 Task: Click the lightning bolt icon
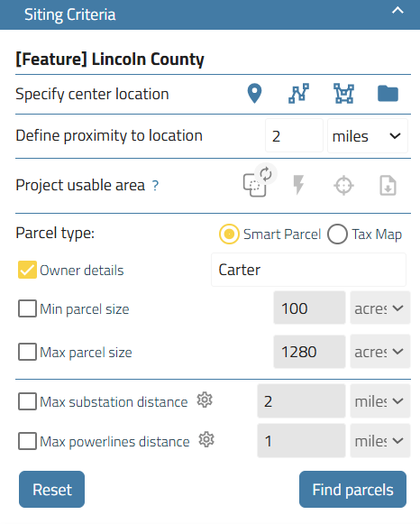(298, 185)
